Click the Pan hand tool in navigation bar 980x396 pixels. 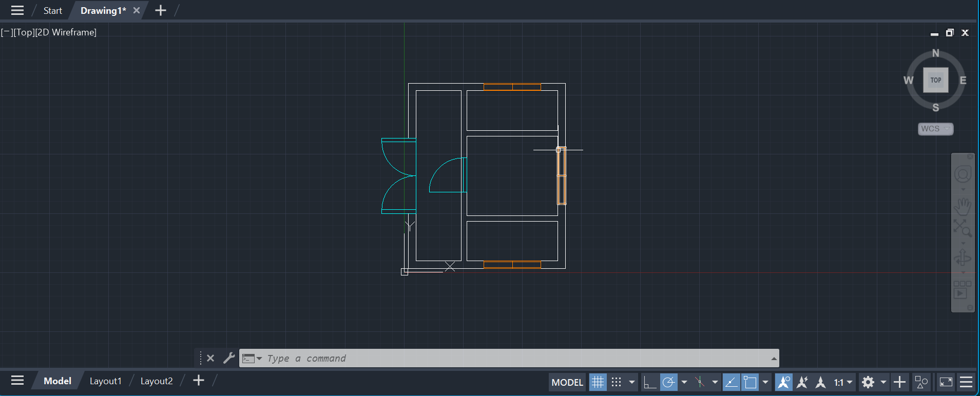[x=963, y=206]
